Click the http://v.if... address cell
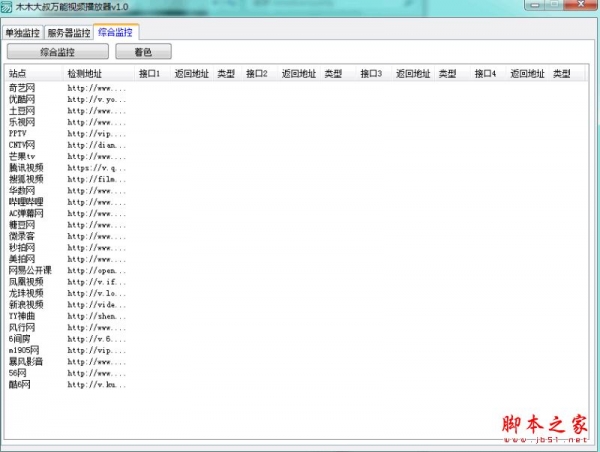Image resolution: width=600 pixels, height=452 pixels. click(96, 282)
